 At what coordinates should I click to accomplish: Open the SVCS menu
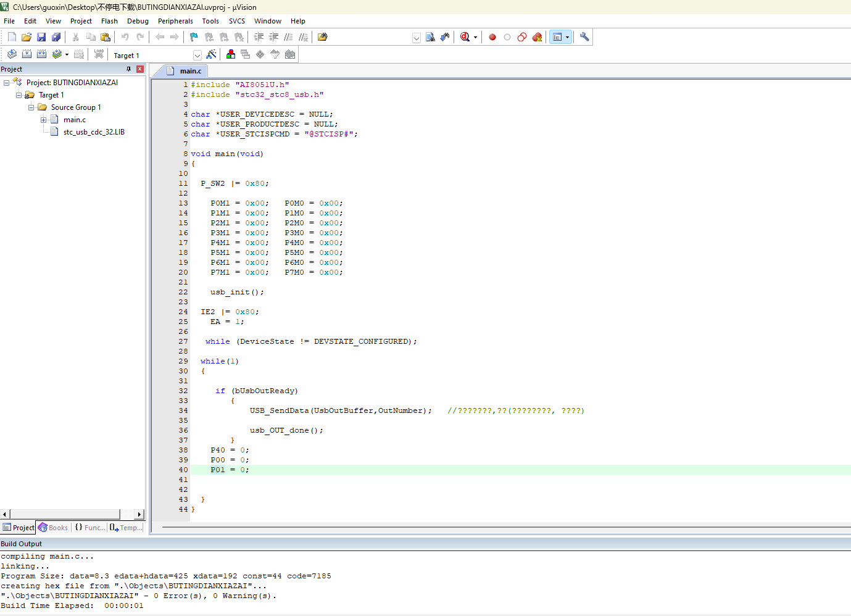[237, 21]
